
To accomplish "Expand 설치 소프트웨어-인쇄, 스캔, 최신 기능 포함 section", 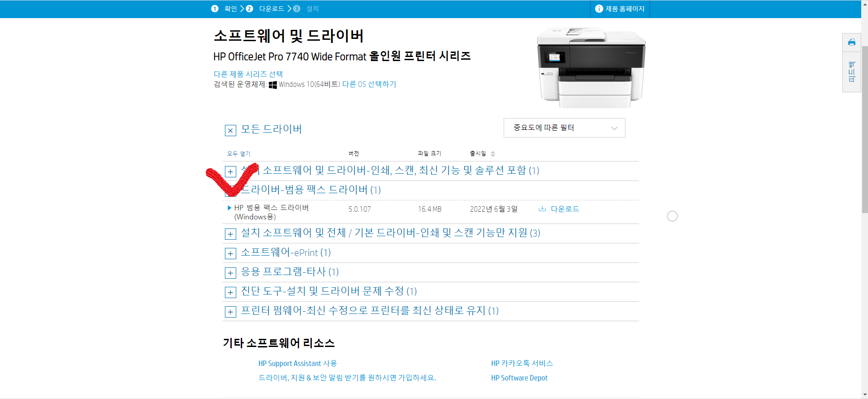I will [230, 171].
